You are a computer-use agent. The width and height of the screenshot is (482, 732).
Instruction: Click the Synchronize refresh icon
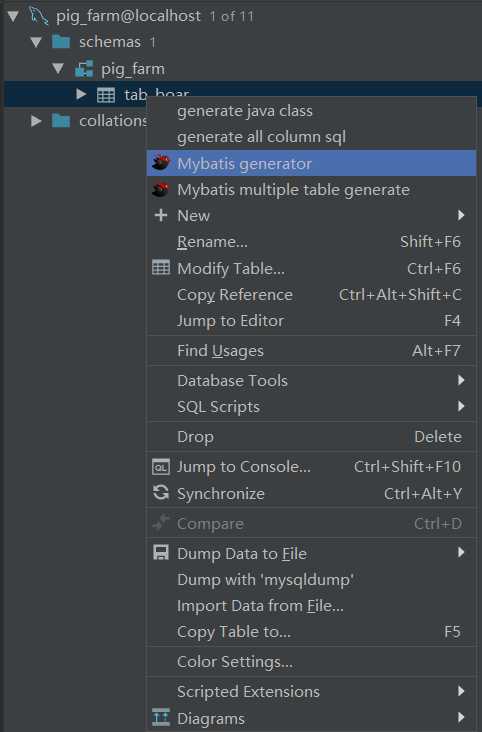tap(161, 493)
